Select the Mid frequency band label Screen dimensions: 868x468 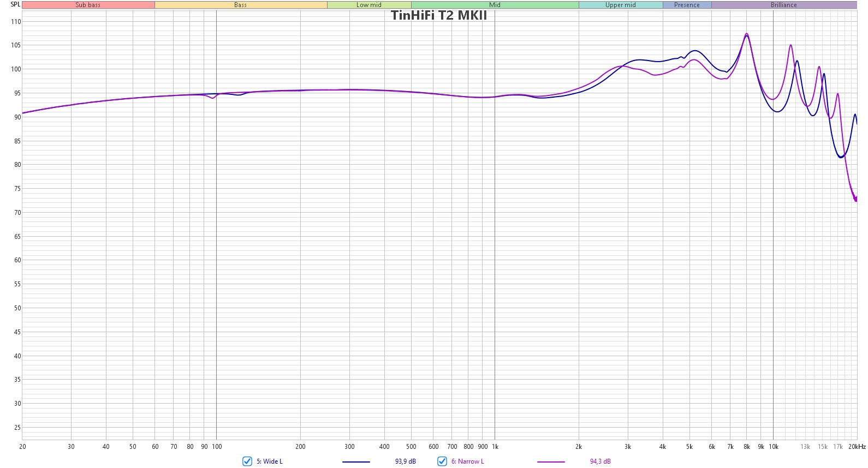point(495,5)
